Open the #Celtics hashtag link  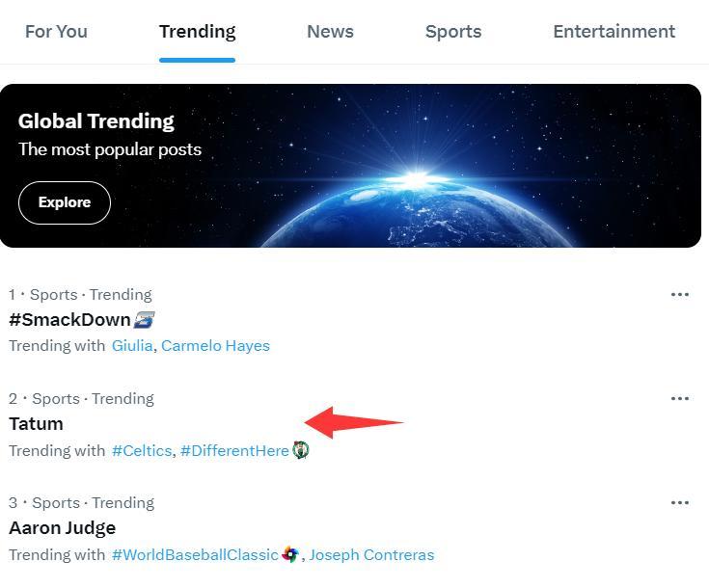click(141, 451)
